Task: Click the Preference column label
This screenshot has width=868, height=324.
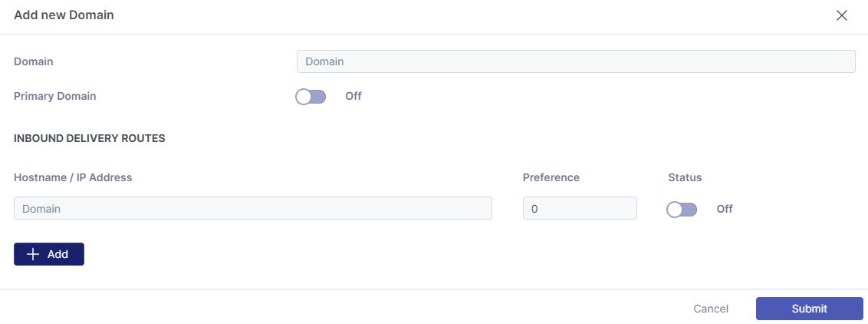Action: point(551,177)
